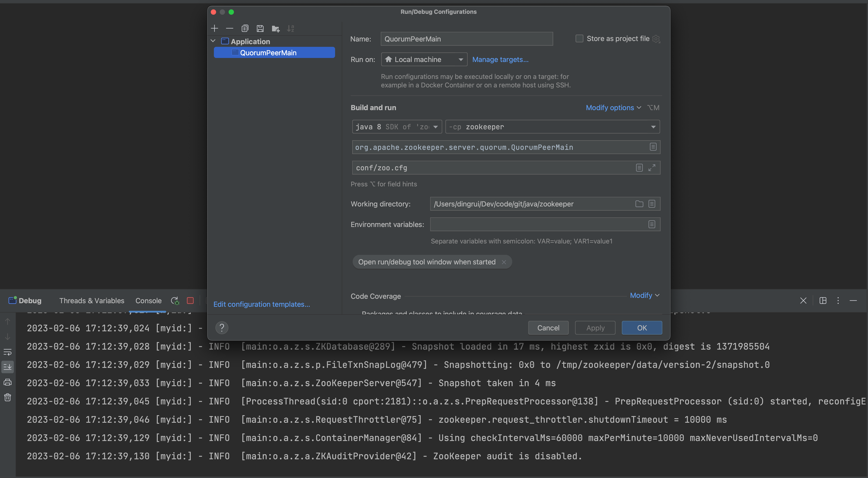
Task: Click the create new folder icon
Action: pos(276,29)
